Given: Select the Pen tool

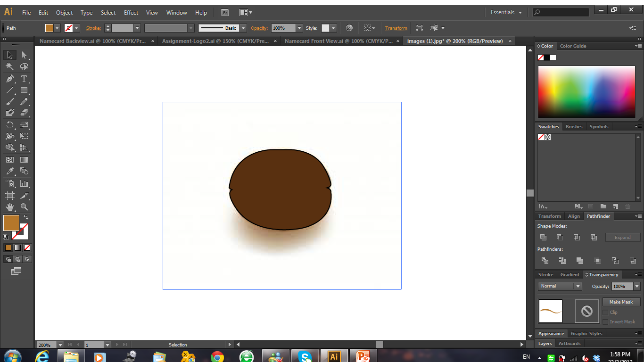Looking at the screenshot, I should click(9, 79).
